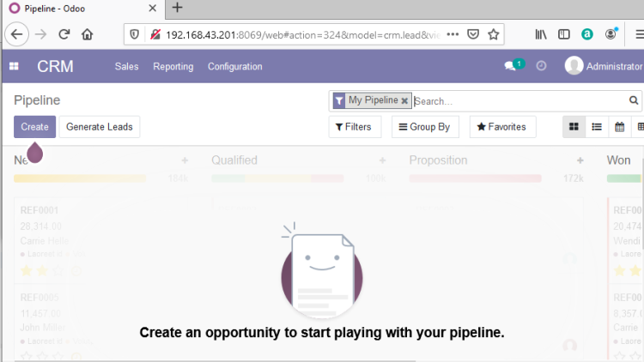Image resolution: width=644 pixels, height=362 pixels.
Task: Open the Reporting menu
Action: (x=173, y=67)
